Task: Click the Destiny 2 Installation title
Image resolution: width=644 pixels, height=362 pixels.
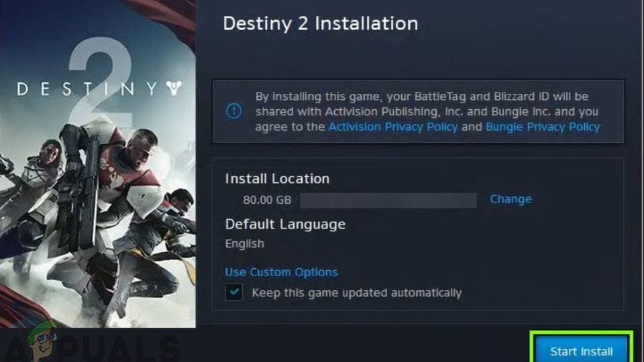Action: tap(321, 23)
